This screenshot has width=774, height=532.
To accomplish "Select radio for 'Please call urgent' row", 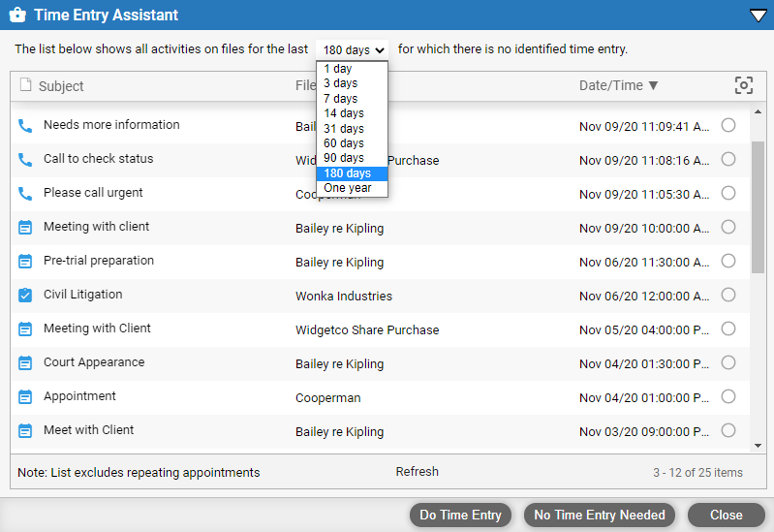I will click(x=728, y=193).
